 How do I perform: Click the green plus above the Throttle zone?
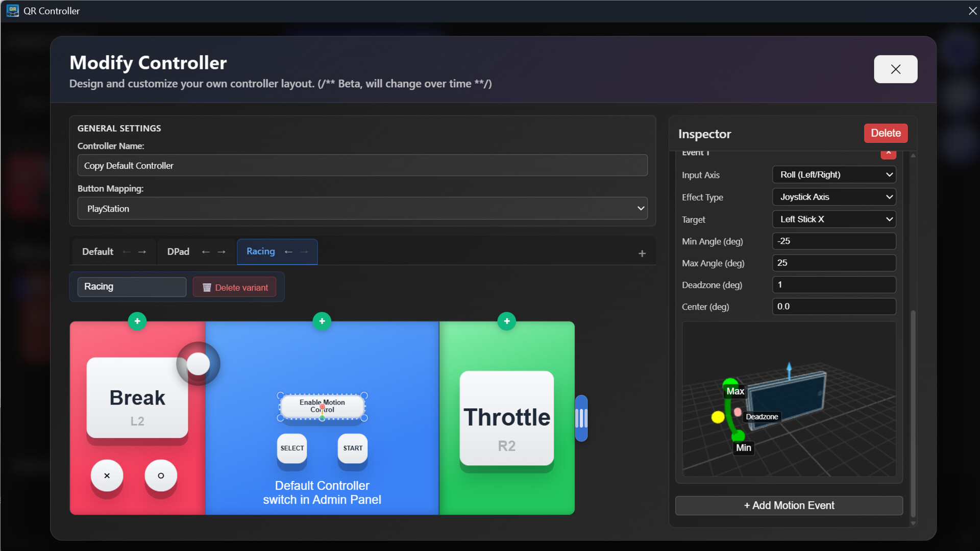pyautogui.click(x=506, y=321)
